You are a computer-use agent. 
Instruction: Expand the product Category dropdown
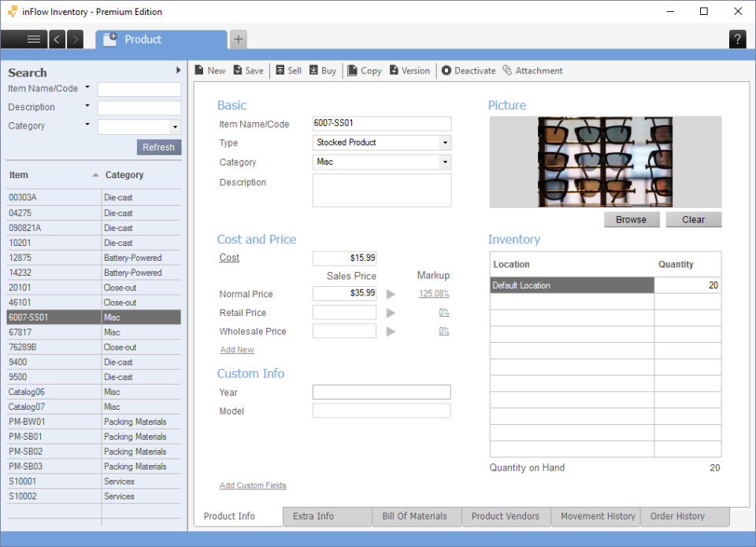(445, 162)
